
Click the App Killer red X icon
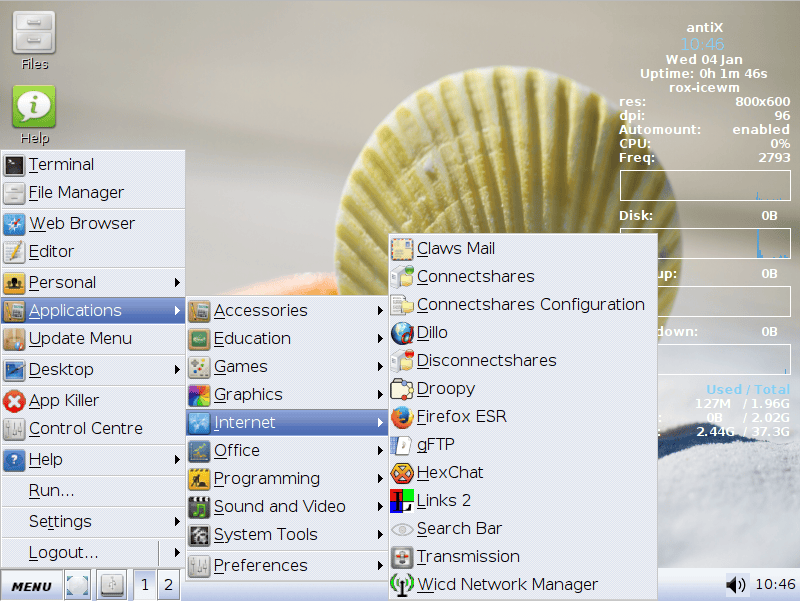14,401
